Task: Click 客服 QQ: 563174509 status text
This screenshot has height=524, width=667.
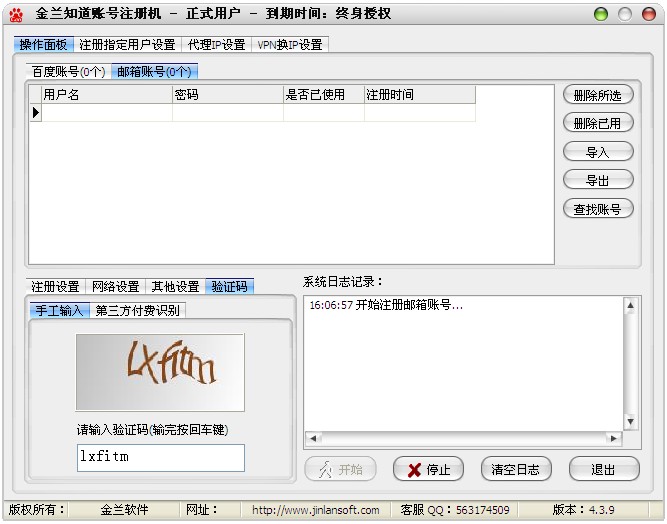Action: (455, 510)
